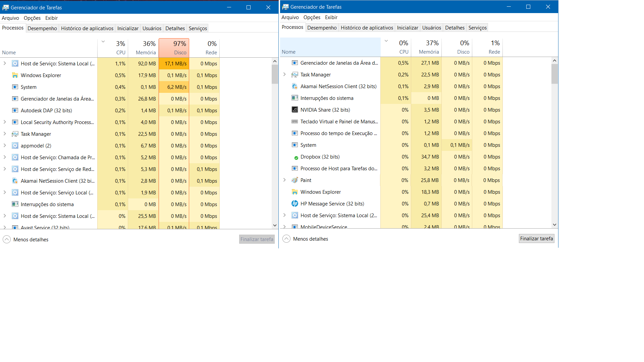The width and height of the screenshot is (644, 362).
Task: Click the scrollbar thumb in right process list
Action: (554, 73)
